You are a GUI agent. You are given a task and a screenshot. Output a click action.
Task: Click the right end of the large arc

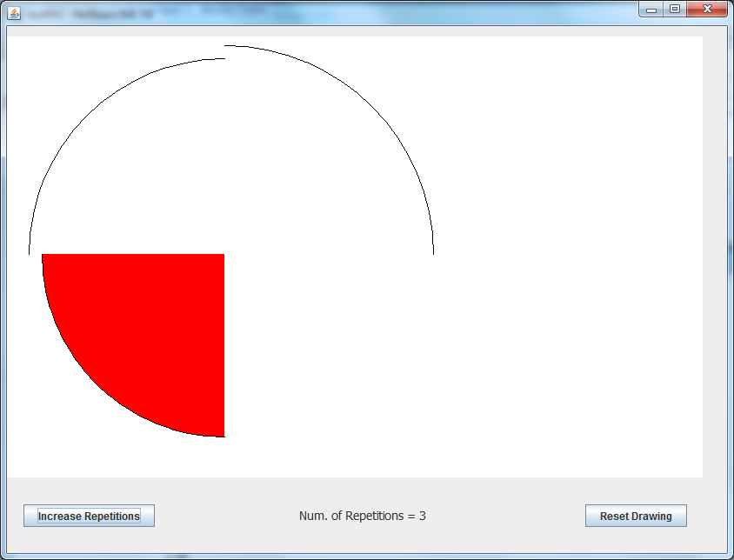tap(433, 252)
